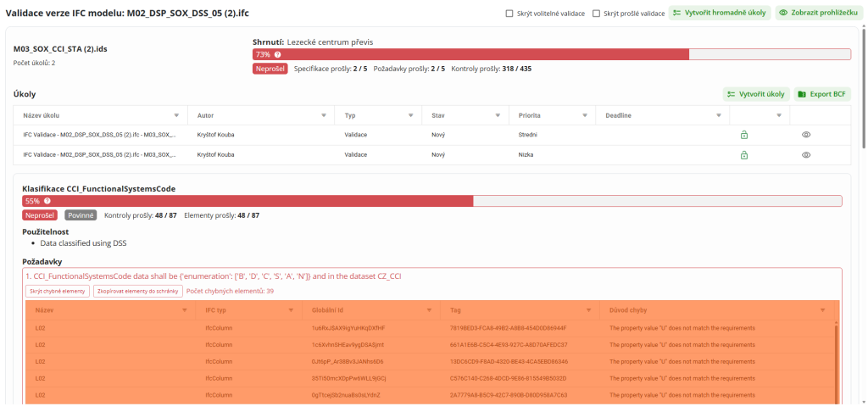Enable Skrýt volitelné validace checkbox
The image size is (868, 412).
pos(509,14)
